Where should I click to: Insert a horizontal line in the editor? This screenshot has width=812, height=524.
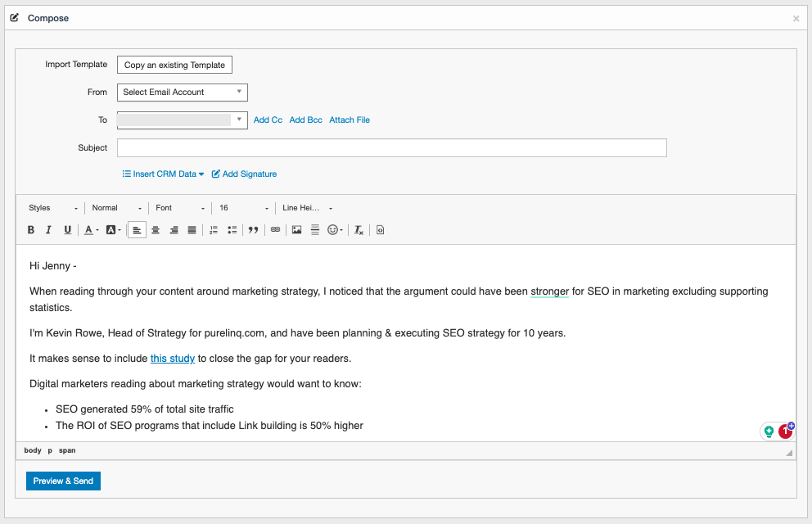(x=314, y=229)
